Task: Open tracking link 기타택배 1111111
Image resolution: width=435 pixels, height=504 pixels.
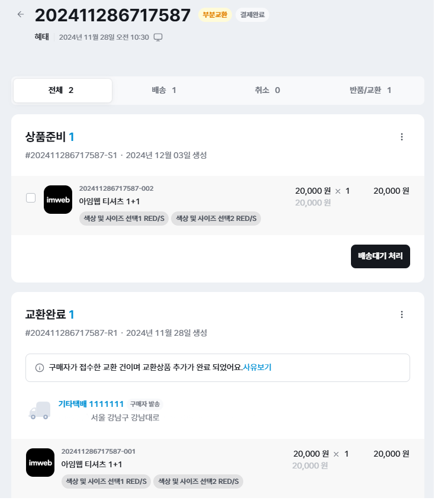Action: point(91,404)
